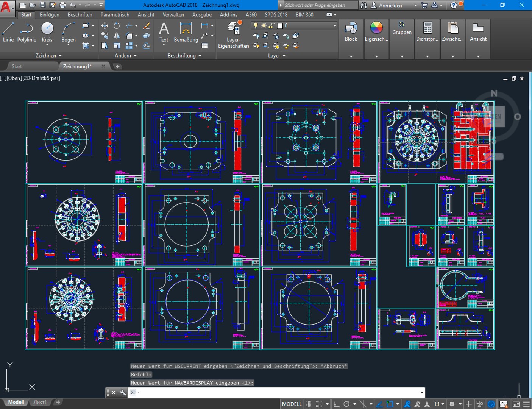This screenshot has height=409, width=532.
Task: Click the Stichwort oder Frage search field
Action: 320,5
